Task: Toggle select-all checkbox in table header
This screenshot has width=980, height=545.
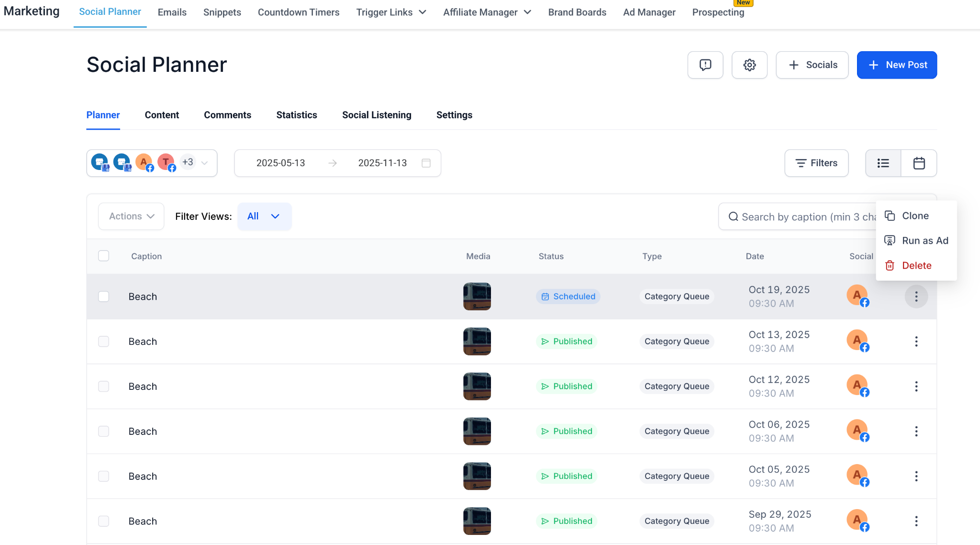Action: pyautogui.click(x=103, y=256)
